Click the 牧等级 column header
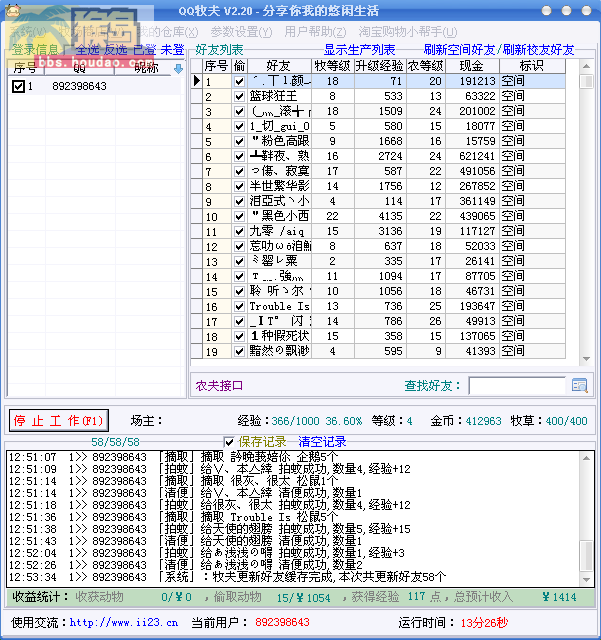 click(332, 66)
